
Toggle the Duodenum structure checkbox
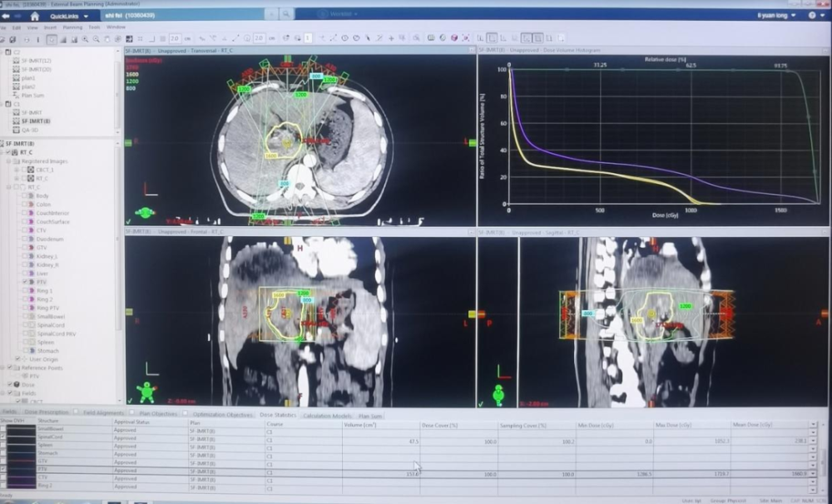(x=25, y=239)
